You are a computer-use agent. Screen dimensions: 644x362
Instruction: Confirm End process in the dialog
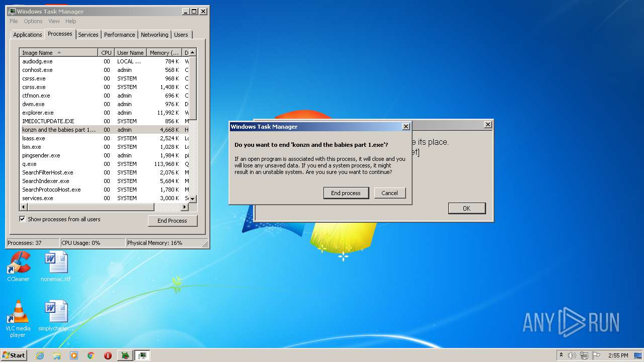346,193
